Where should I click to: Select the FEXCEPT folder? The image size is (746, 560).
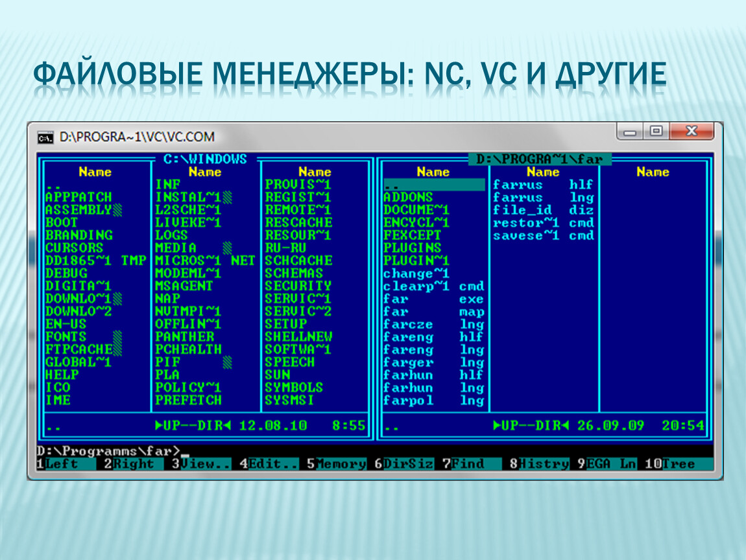tap(412, 235)
